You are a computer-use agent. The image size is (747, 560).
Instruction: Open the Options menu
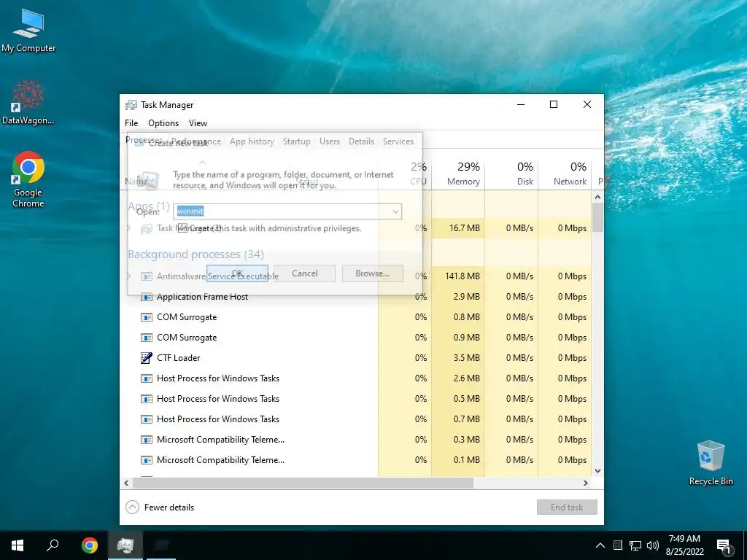[x=163, y=122]
